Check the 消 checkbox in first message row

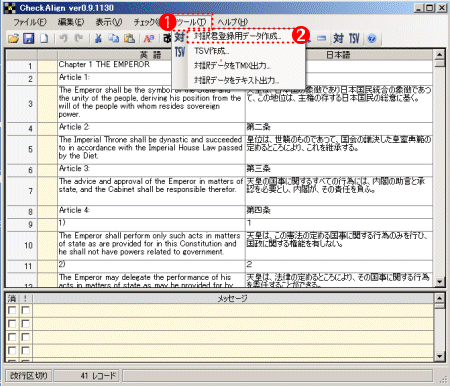click(12, 310)
